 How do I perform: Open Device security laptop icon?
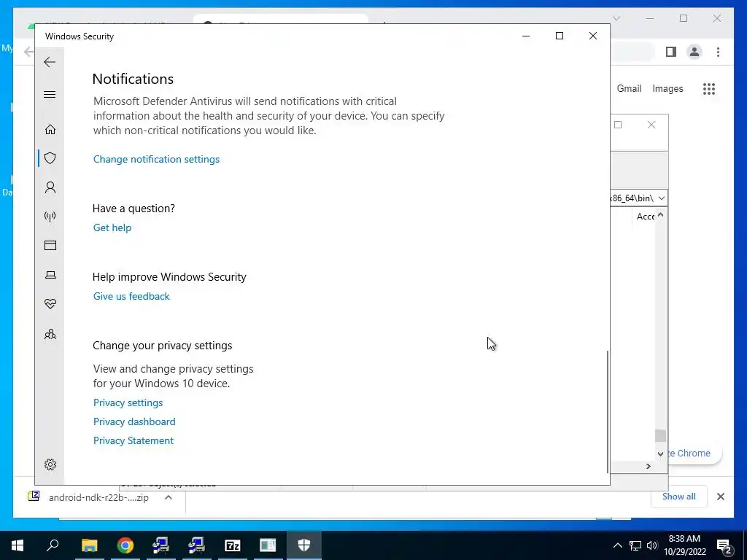50,275
